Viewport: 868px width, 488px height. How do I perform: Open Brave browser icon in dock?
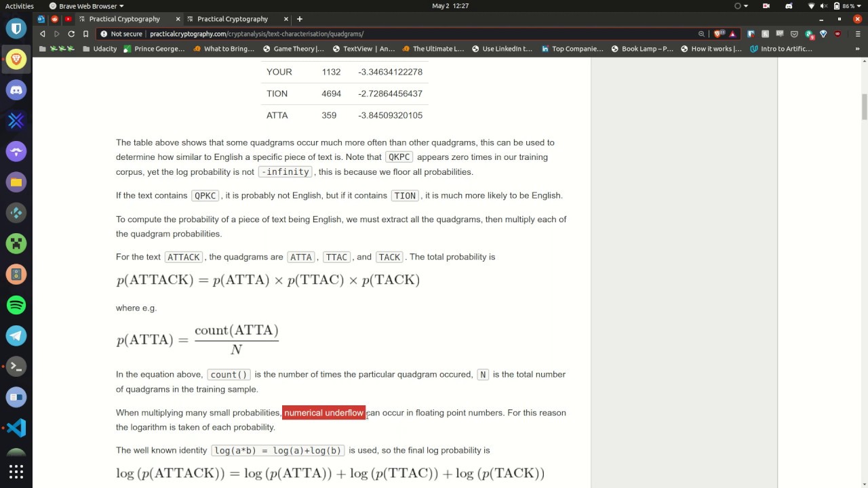16,59
